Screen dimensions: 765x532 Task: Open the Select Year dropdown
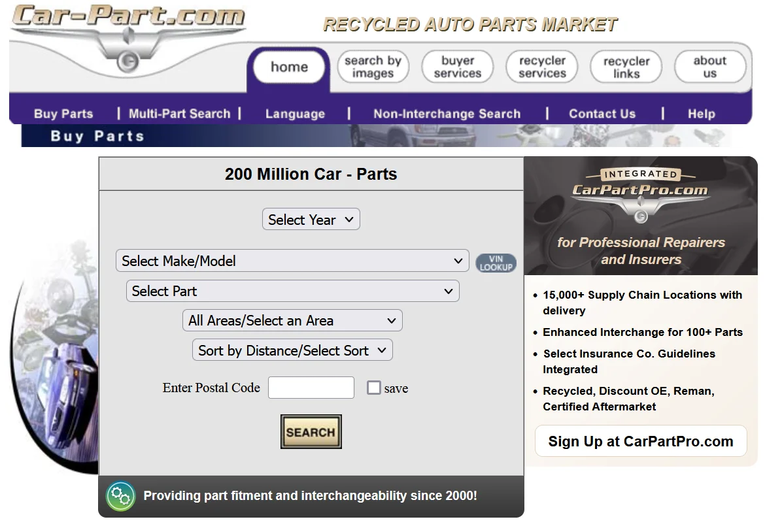coord(311,220)
